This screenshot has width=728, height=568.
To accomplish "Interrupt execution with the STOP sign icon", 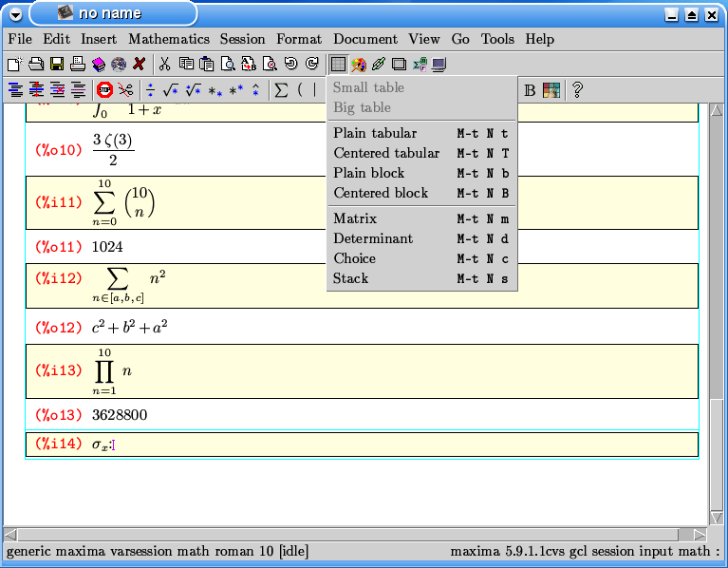I will click(104, 89).
